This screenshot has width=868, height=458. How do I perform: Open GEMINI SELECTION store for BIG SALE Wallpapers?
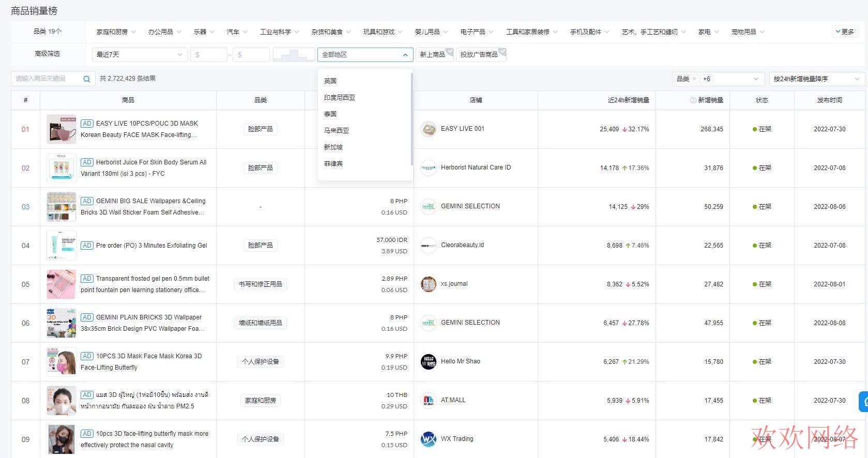(x=470, y=206)
